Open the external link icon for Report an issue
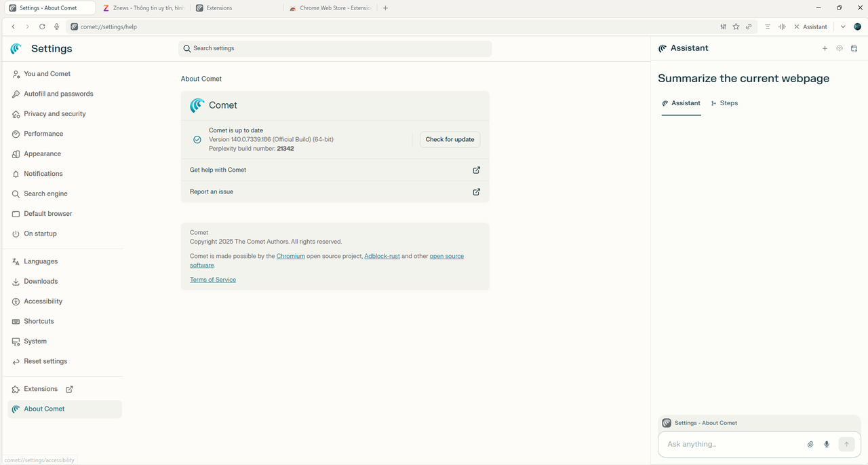 coord(477,191)
